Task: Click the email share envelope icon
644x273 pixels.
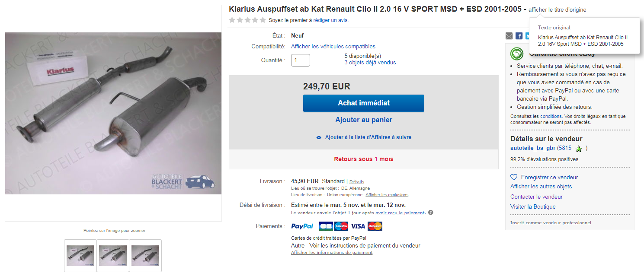Action: click(x=509, y=36)
